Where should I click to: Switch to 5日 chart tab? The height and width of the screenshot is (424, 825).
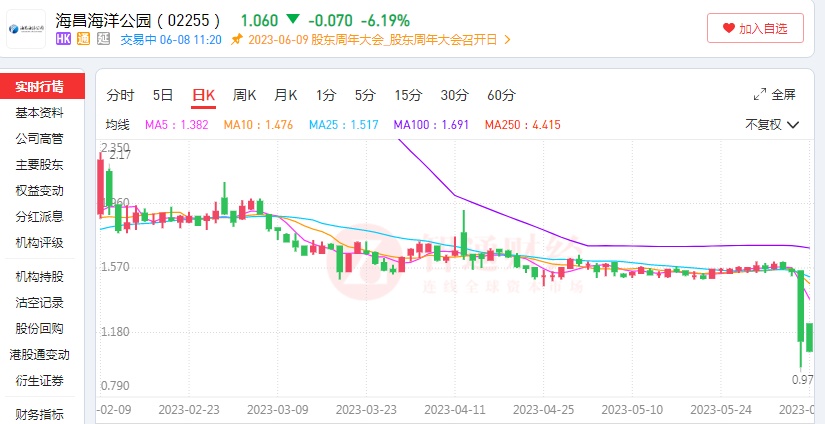pyautogui.click(x=163, y=95)
